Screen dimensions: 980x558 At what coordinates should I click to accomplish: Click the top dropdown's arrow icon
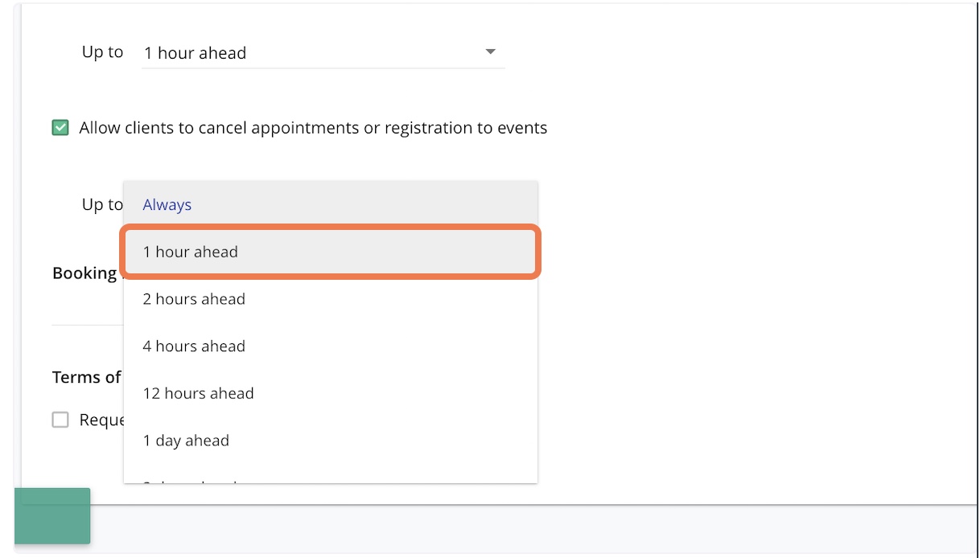(490, 52)
